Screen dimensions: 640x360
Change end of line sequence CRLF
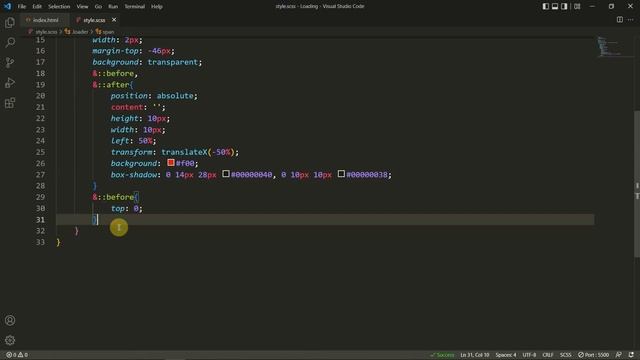pyautogui.click(x=548, y=355)
